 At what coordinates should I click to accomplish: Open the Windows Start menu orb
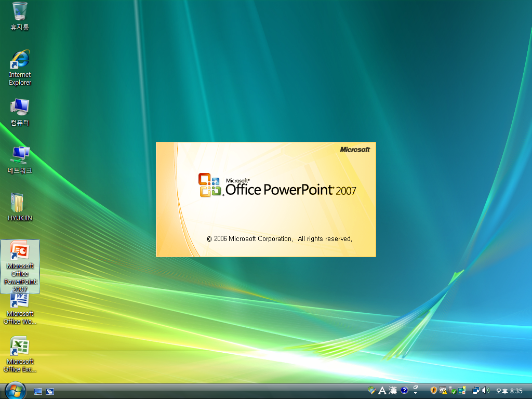[15, 391]
